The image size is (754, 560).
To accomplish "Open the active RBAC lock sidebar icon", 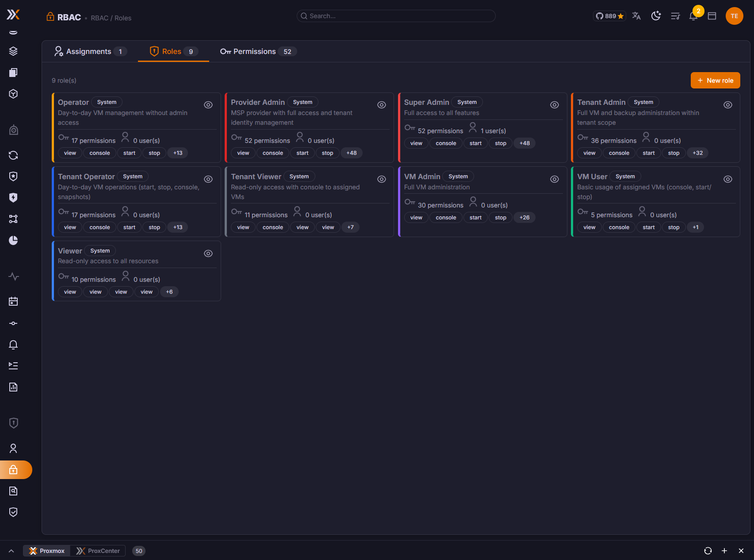I will coord(13,470).
